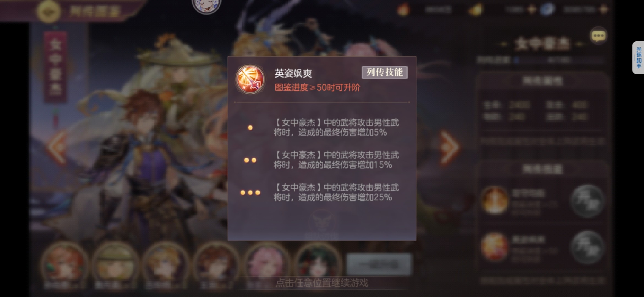Click 点击任意位置继续游戏 to dismiss popup

pos(322,283)
